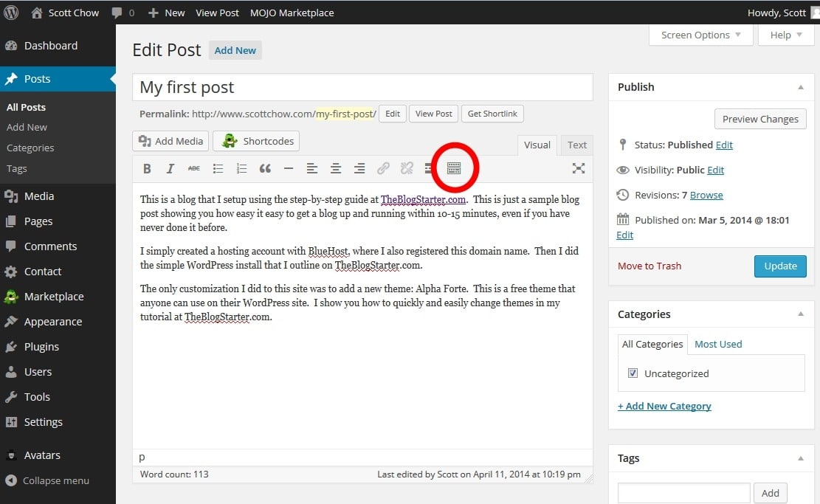Switch to the Most Used categories tab
820x504 pixels.
coord(718,344)
